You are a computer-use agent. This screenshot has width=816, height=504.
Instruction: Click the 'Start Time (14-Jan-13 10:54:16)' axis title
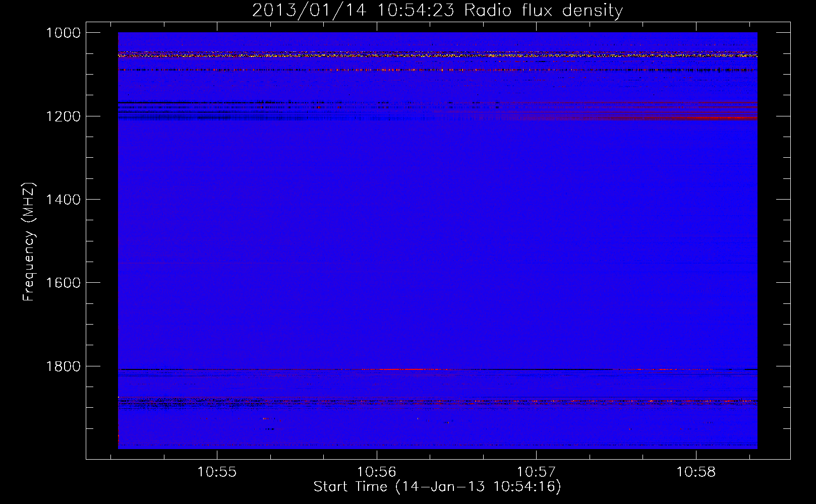point(437,487)
